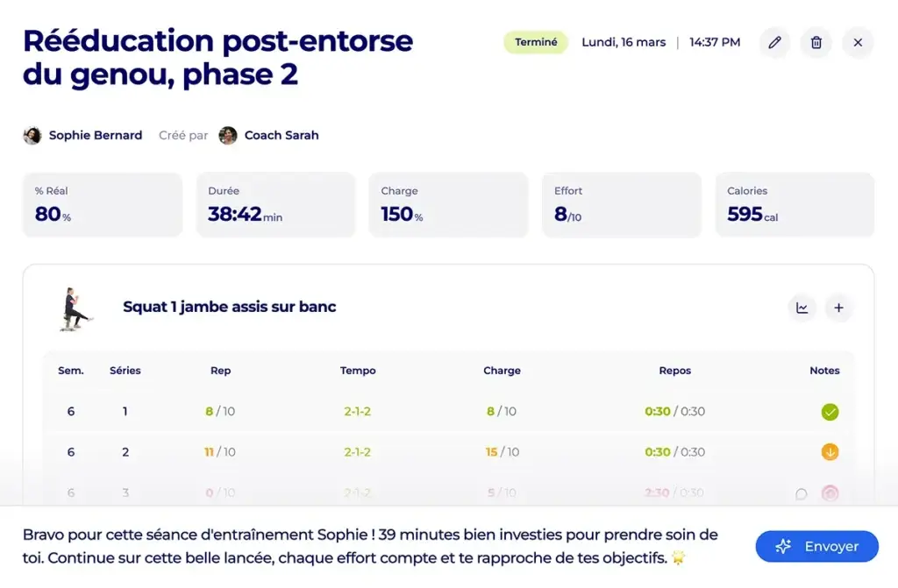Click the plus icon beside squat exercise
The image size is (898, 588).
point(838,308)
